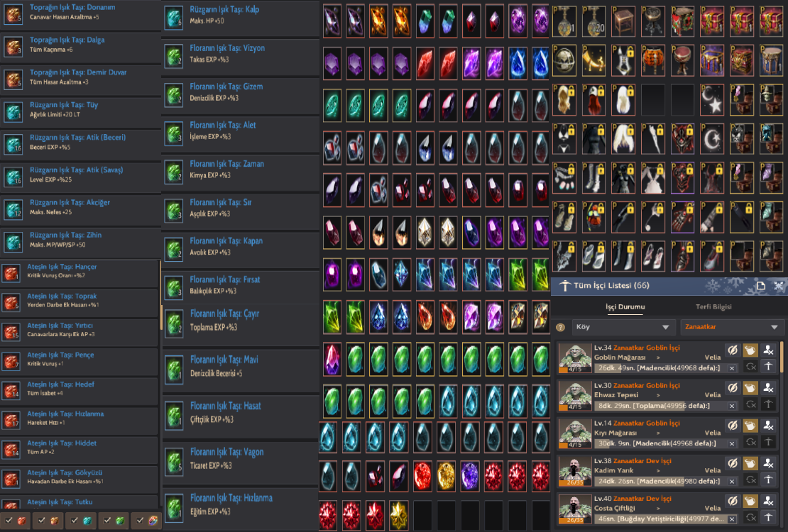Switch to the Terfi Bilgisi tab
Viewport: 788px width, 532px height.
(713, 306)
